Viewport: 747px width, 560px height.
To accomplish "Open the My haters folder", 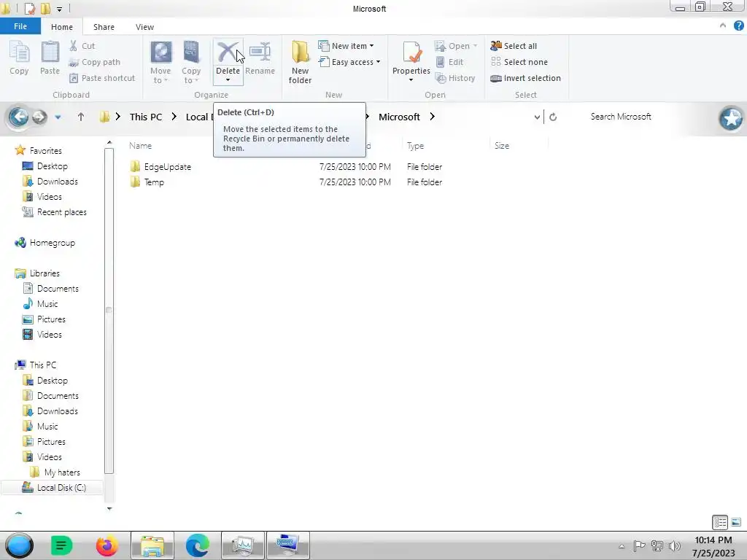I will point(62,472).
